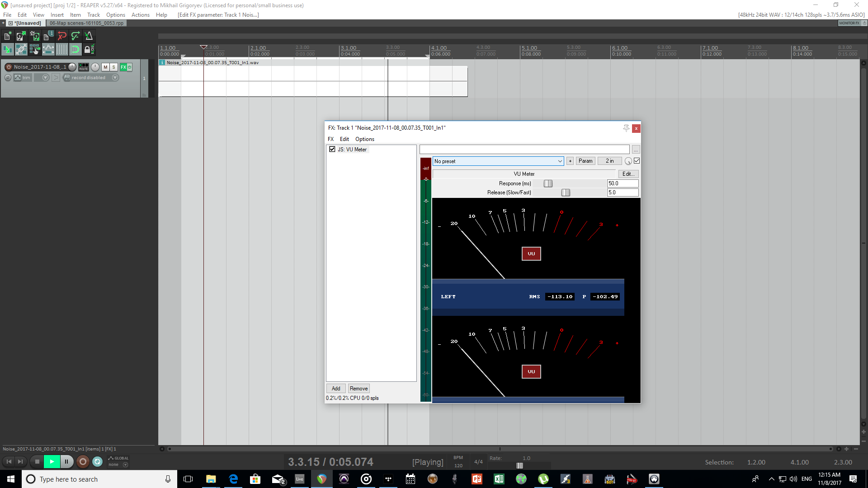Toggle the metronome icon
Image resolution: width=868 pixels, height=488 pixels.
89,36
